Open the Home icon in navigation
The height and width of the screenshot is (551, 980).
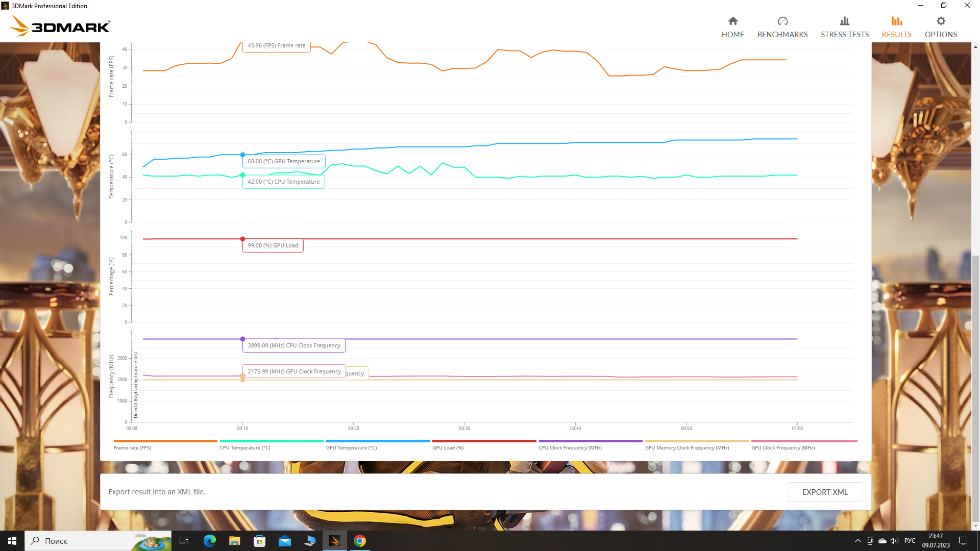tap(732, 21)
